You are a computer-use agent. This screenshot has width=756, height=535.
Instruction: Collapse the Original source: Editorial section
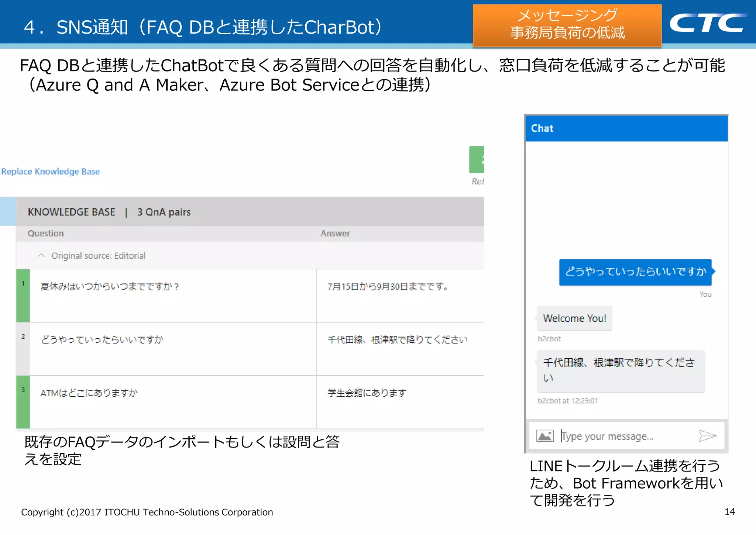pos(41,255)
